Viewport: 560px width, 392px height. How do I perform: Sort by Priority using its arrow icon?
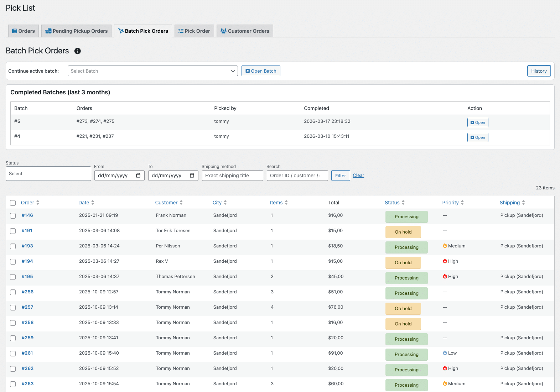point(462,203)
